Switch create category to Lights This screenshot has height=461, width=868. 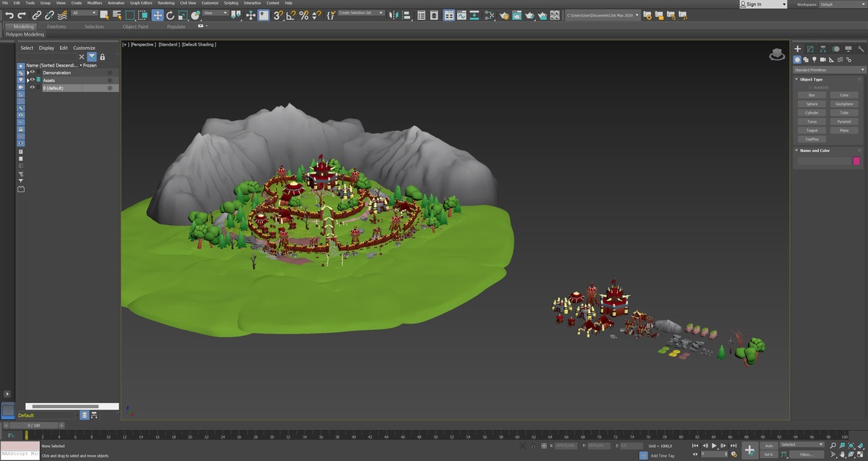tap(814, 59)
